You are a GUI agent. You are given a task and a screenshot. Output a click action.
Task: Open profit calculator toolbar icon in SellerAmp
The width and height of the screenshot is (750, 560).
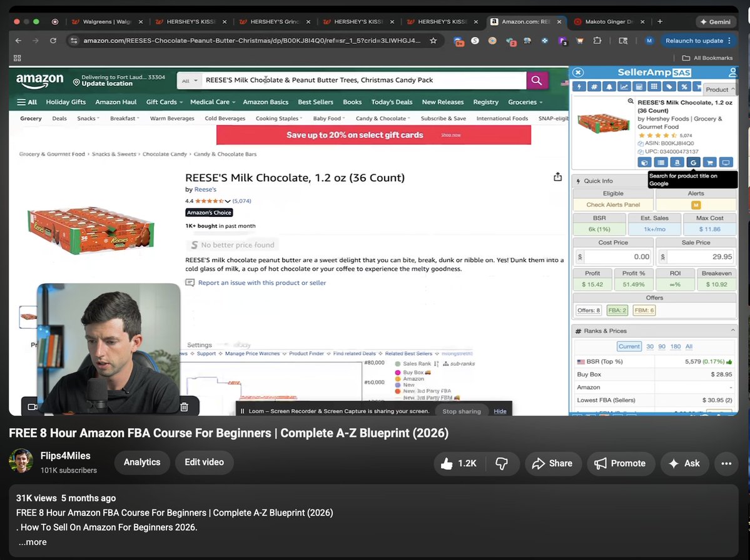coord(639,86)
